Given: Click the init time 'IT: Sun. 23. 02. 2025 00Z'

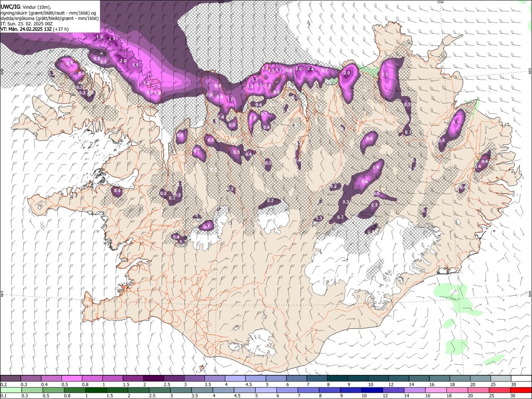Looking at the screenshot, I should [27, 24].
